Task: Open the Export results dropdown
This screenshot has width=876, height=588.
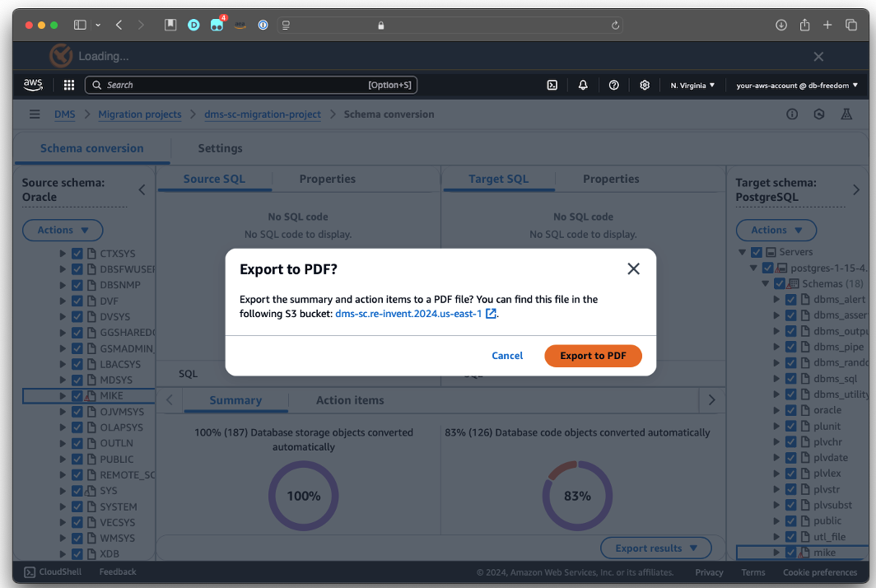Action: [x=656, y=548]
